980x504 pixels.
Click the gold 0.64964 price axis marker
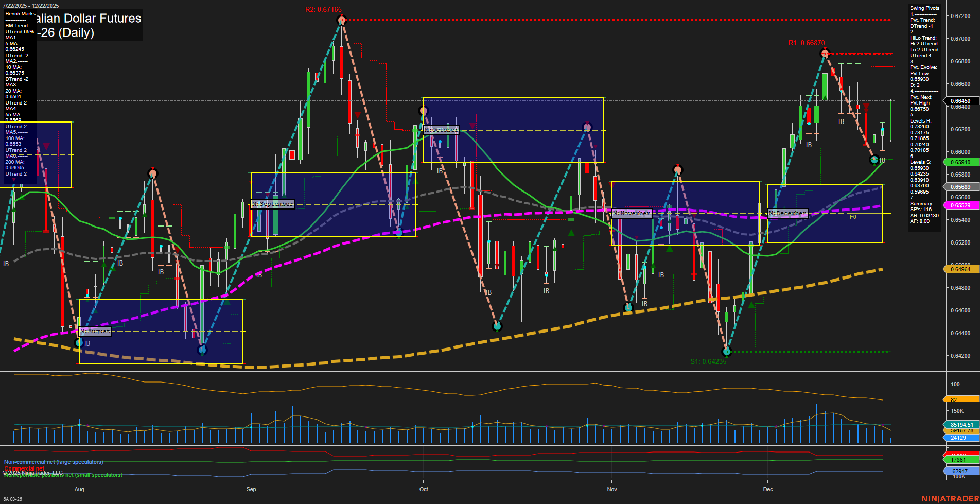pos(960,269)
